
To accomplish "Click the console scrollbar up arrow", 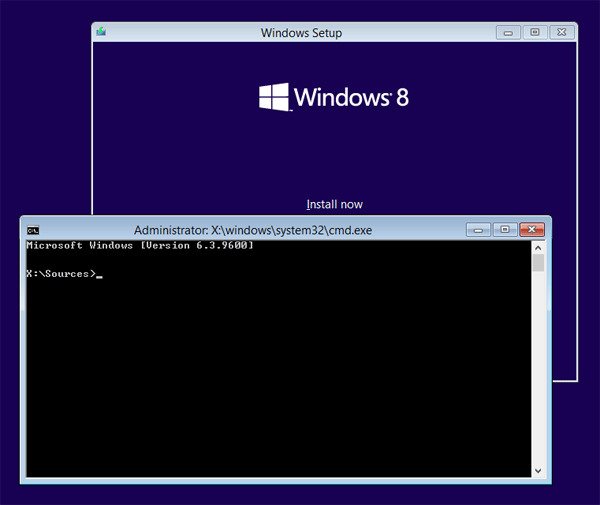I will tap(538, 246).
